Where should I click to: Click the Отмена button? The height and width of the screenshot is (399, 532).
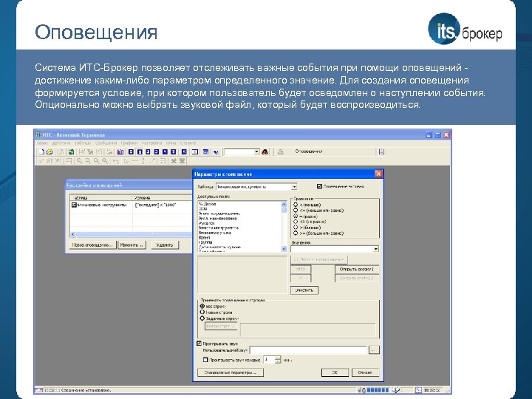[x=365, y=372]
